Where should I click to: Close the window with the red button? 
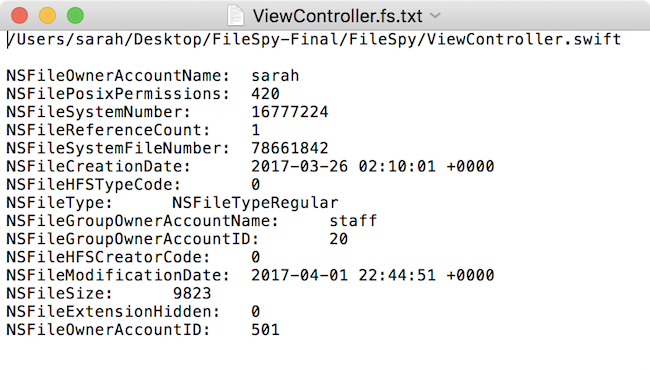click(19, 16)
